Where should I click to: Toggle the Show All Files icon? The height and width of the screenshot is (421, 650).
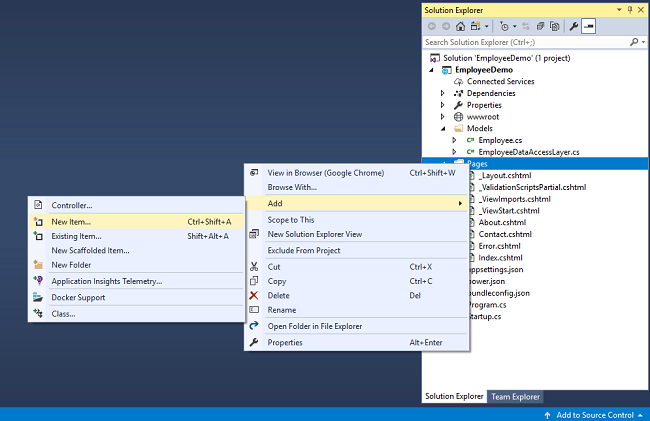point(554,27)
